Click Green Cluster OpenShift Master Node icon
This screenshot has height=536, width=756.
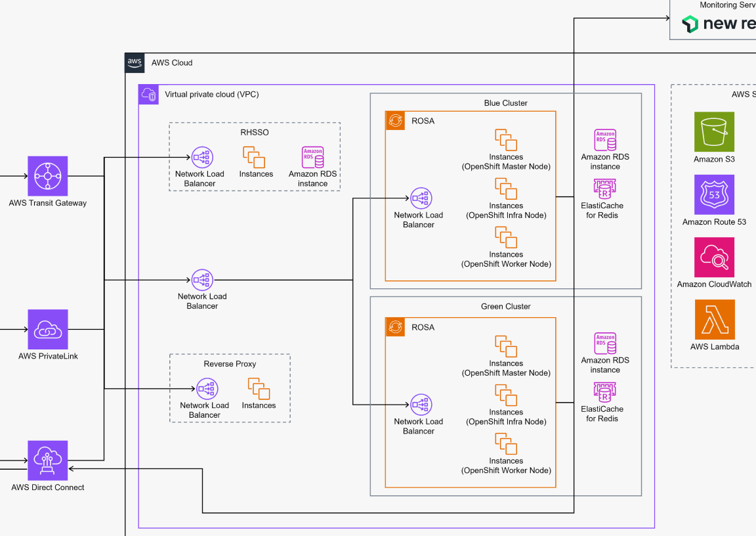(x=506, y=346)
